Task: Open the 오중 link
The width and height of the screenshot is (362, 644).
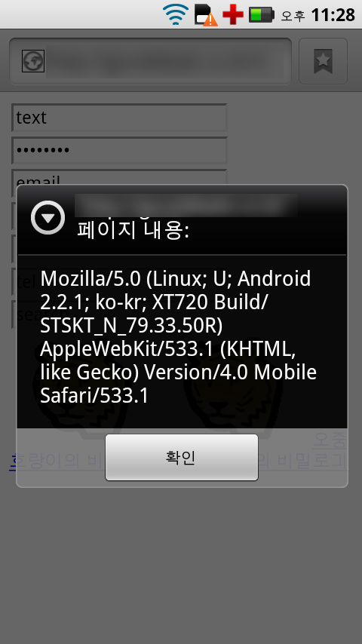Action: [330, 440]
